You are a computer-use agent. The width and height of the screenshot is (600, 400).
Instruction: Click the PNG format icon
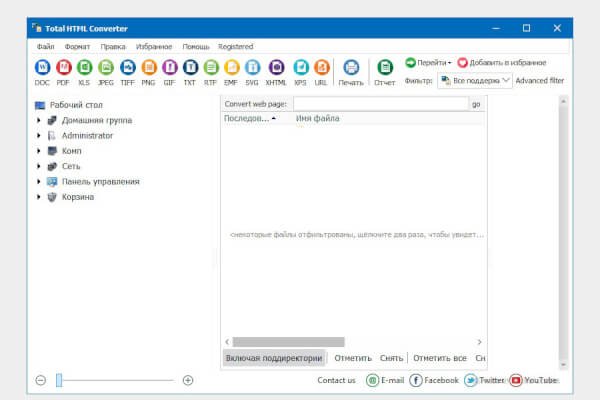(148, 68)
